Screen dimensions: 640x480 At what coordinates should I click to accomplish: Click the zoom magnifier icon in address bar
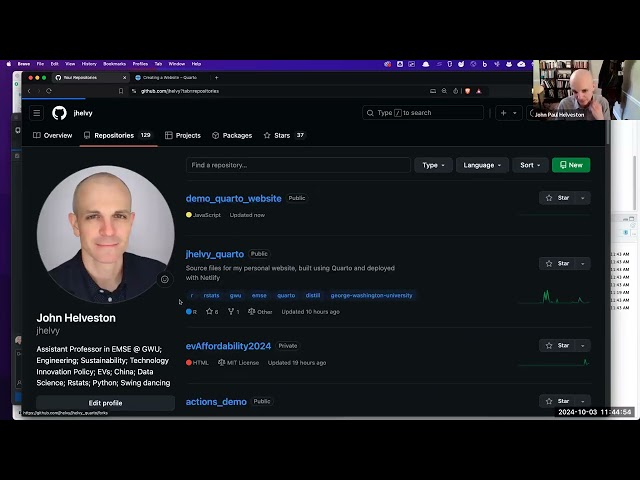pyautogui.click(x=444, y=91)
